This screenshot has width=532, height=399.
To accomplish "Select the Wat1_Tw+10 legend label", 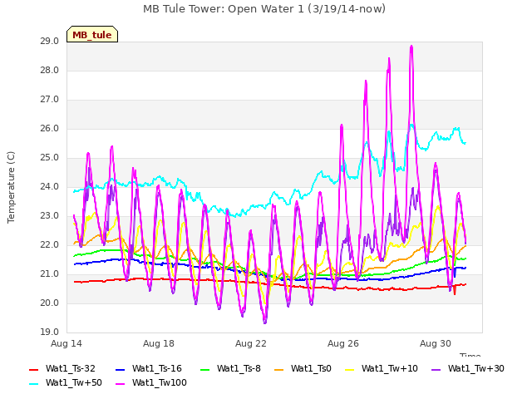I will click(390, 368).
